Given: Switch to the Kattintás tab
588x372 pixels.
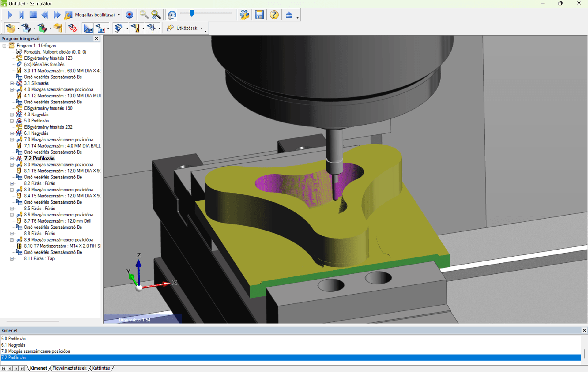Looking at the screenshot, I should (x=101, y=368).
